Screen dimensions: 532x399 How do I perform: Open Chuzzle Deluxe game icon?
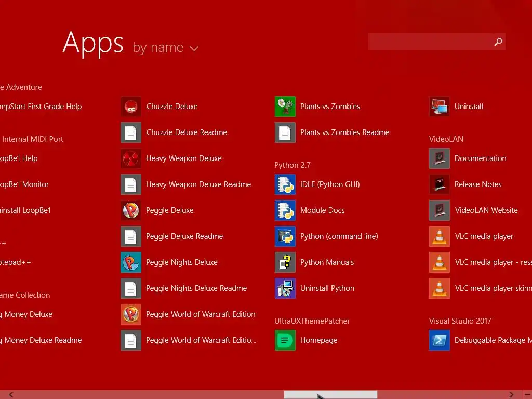130,107
